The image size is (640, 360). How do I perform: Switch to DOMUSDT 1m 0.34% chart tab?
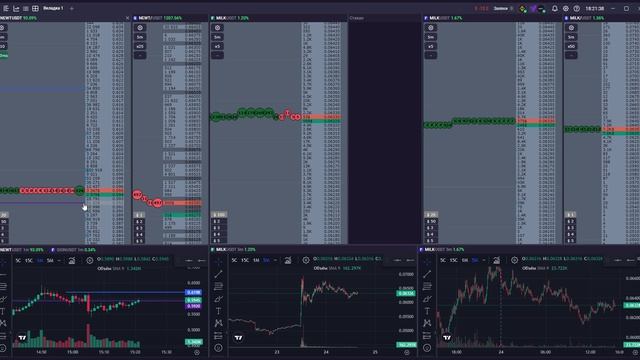tap(74, 250)
